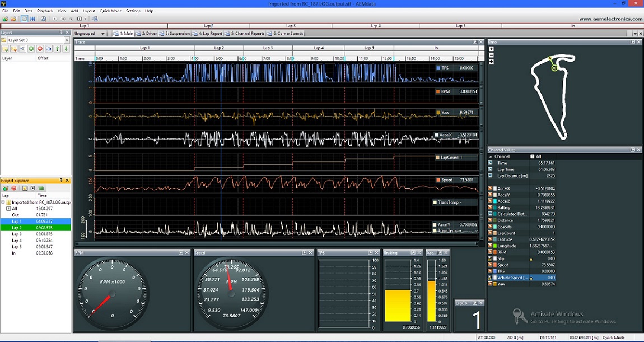Click the red minus remove layer icon
The width and height of the screenshot is (644, 342).
pos(40,49)
